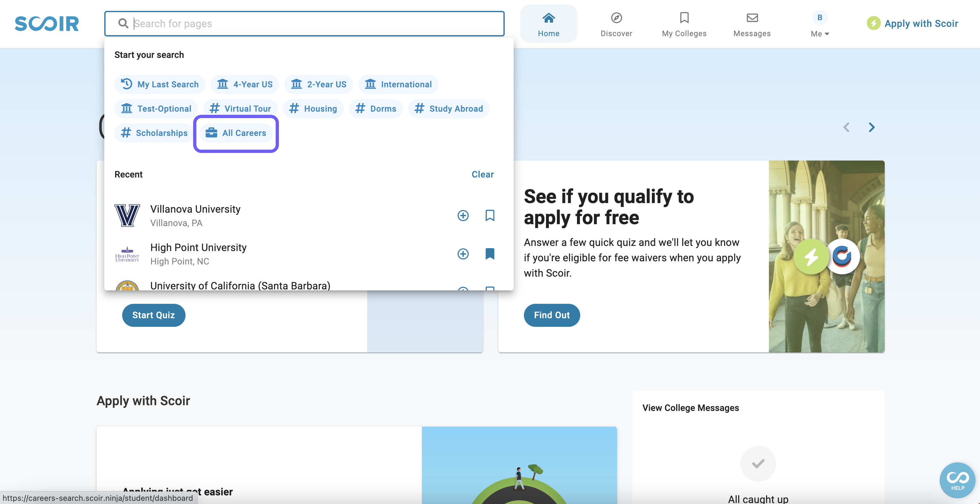Select the Virtual Tour hashtag chip
This screenshot has height=504, width=980.
click(240, 109)
